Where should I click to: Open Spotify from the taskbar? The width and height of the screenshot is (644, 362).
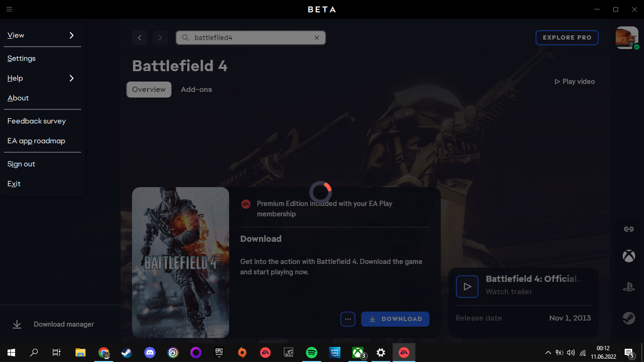coord(312,353)
